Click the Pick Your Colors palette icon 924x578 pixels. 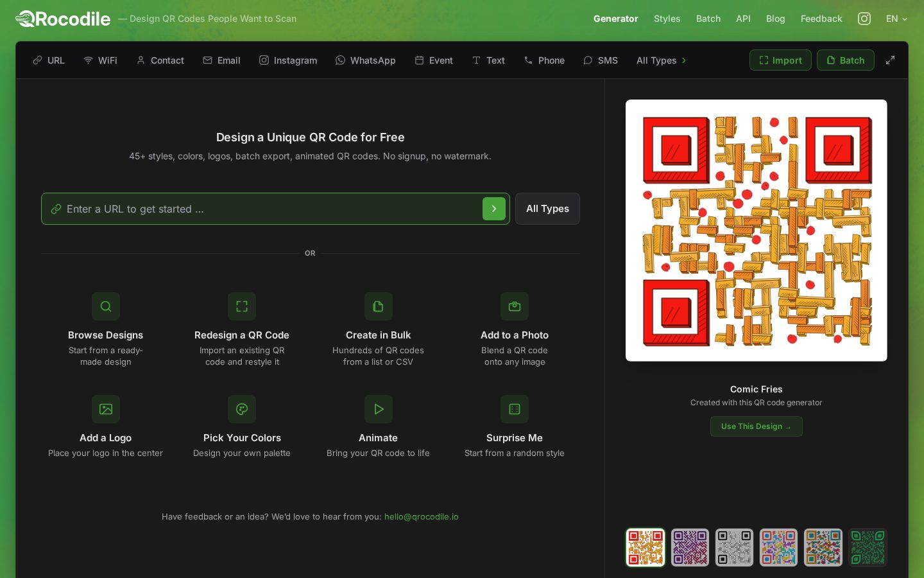point(242,409)
